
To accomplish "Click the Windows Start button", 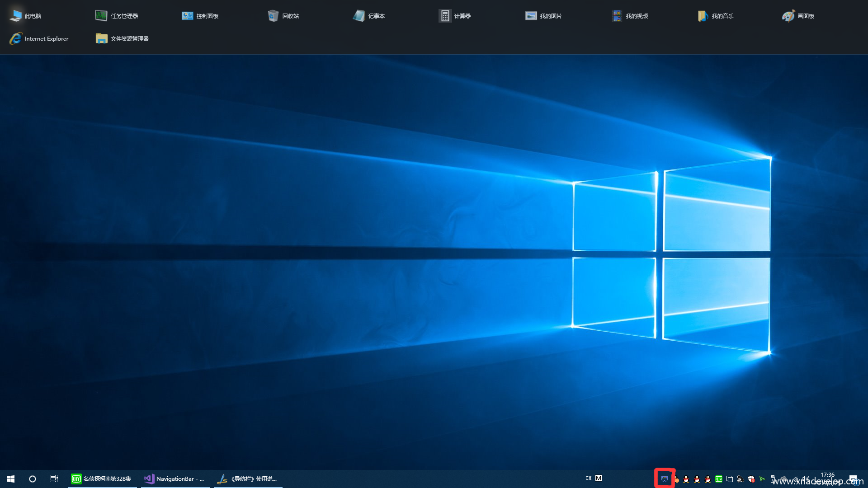I will (11, 479).
